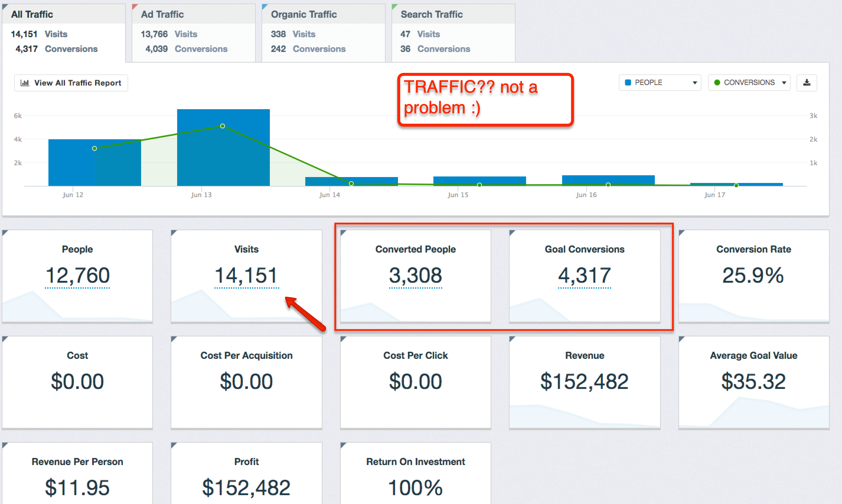Click the corner marker on the Revenue card

[513, 339]
